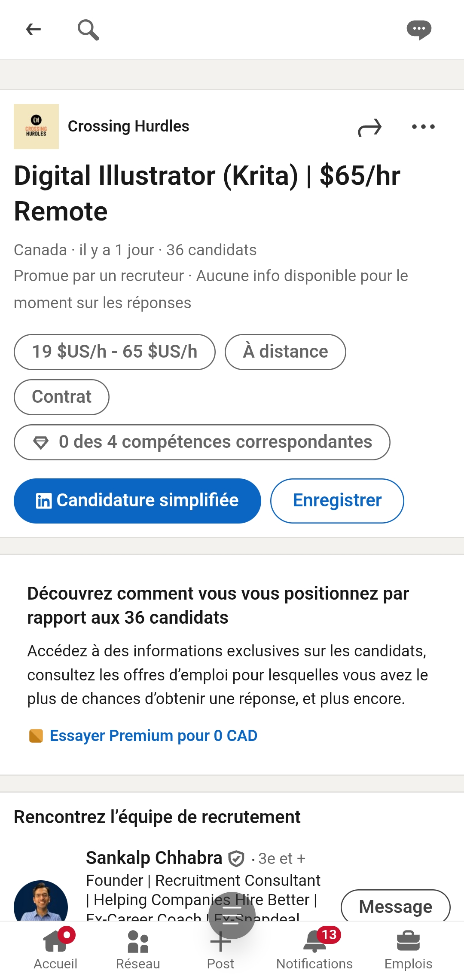Tap the Contrat chip

coord(61,397)
